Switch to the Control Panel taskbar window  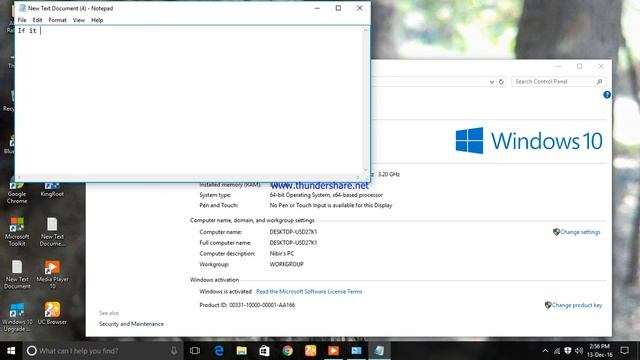click(356, 351)
